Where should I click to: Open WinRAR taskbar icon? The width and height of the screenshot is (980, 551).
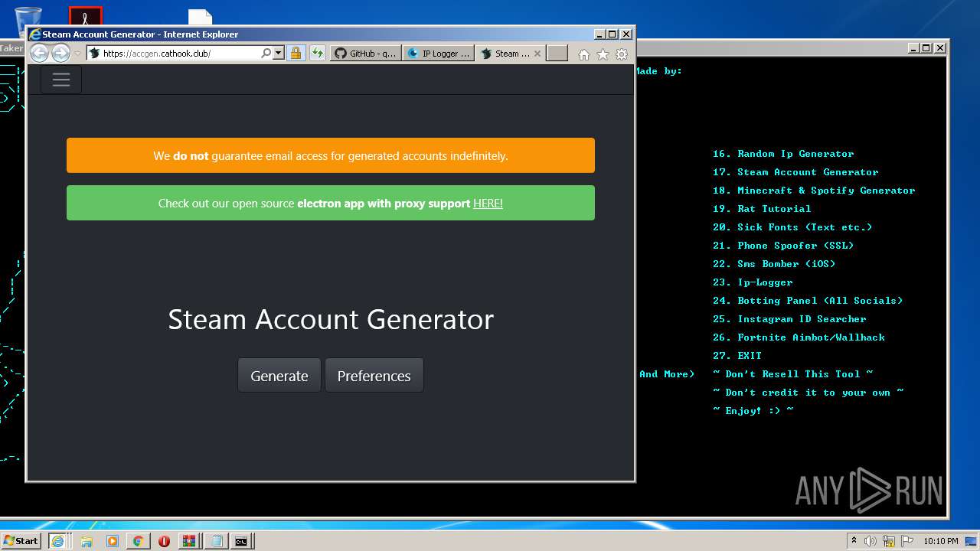189,541
